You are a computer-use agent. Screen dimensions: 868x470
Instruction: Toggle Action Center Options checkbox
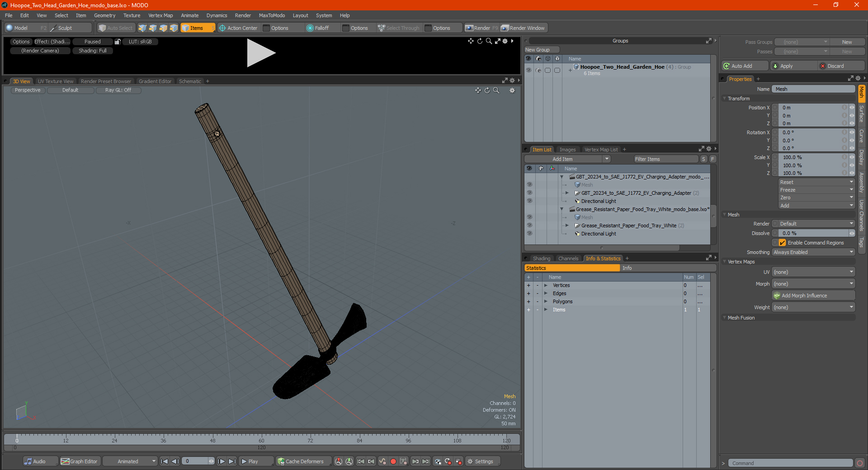click(x=266, y=28)
